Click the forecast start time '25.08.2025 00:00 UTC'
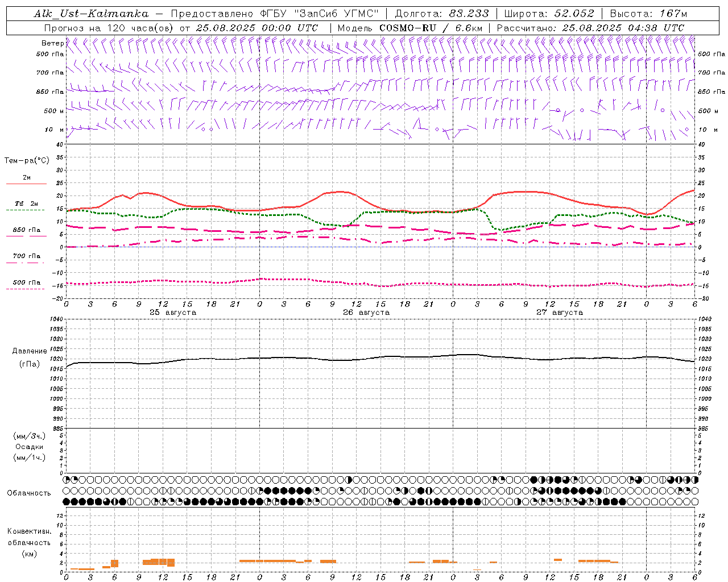Image resolution: width=728 pixels, height=582 pixels. click(x=257, y=28)
